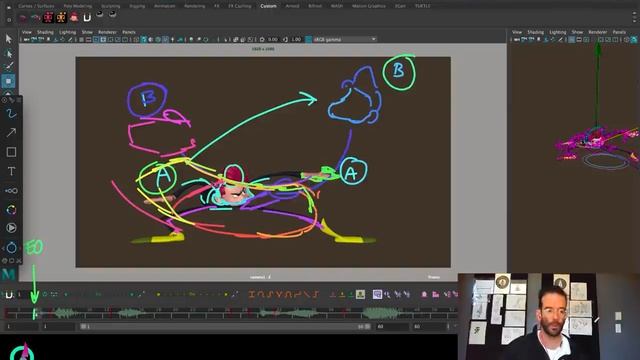Open the sRGB gamma color space dropdown

pos(344,40)
